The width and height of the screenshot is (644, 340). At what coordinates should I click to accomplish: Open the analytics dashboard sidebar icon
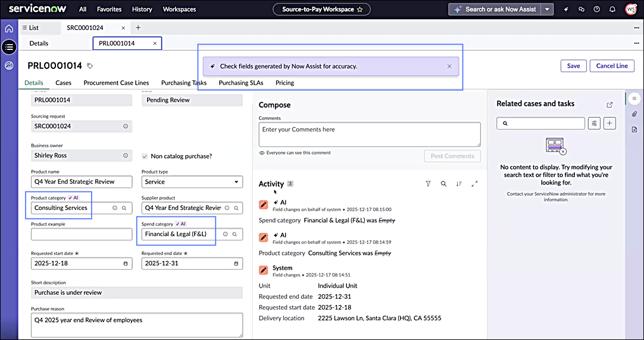9,65
